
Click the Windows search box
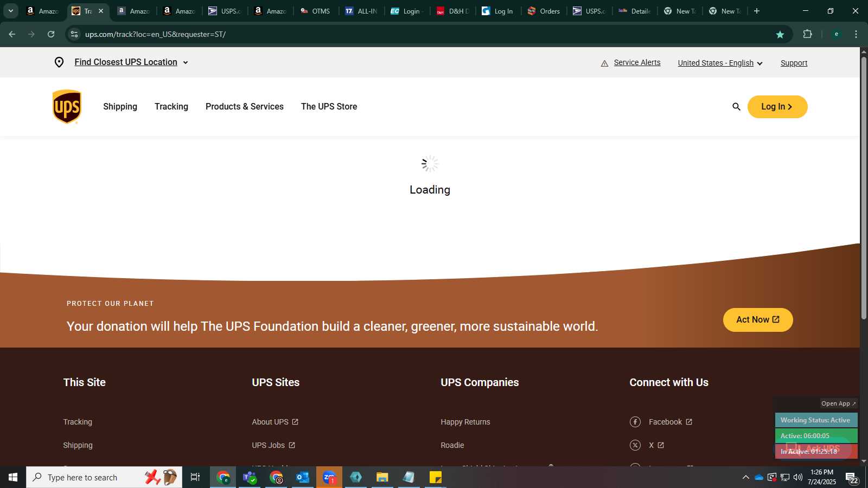[x=104, y=477]
